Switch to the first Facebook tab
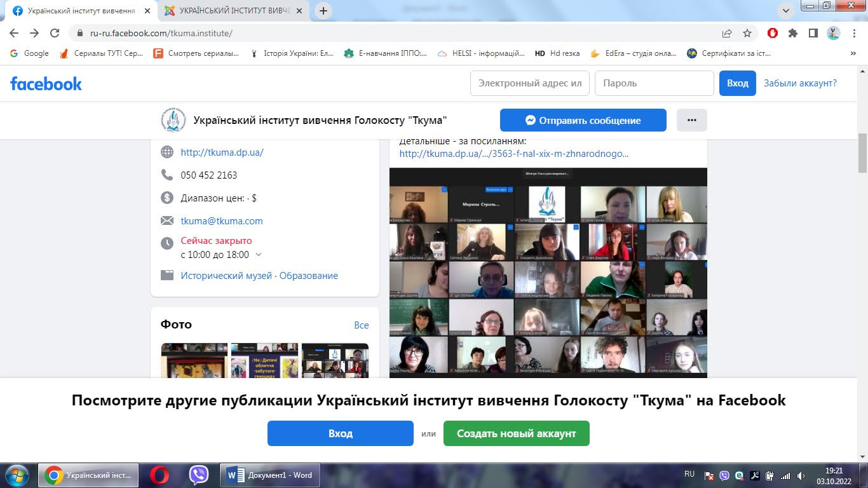 click(81, 11)
